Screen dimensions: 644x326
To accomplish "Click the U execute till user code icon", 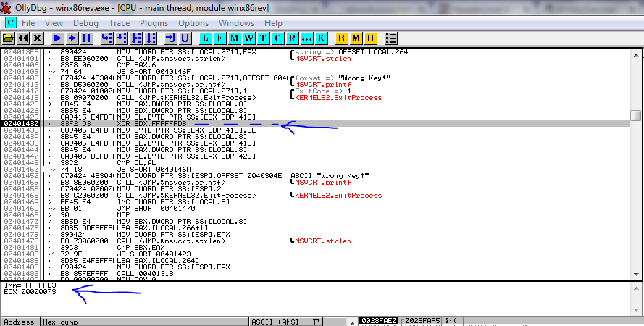I will 185,38.
